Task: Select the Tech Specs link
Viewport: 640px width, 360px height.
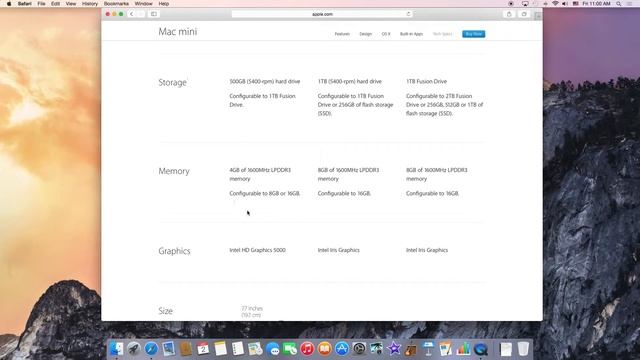Action: tap(442, 34)
